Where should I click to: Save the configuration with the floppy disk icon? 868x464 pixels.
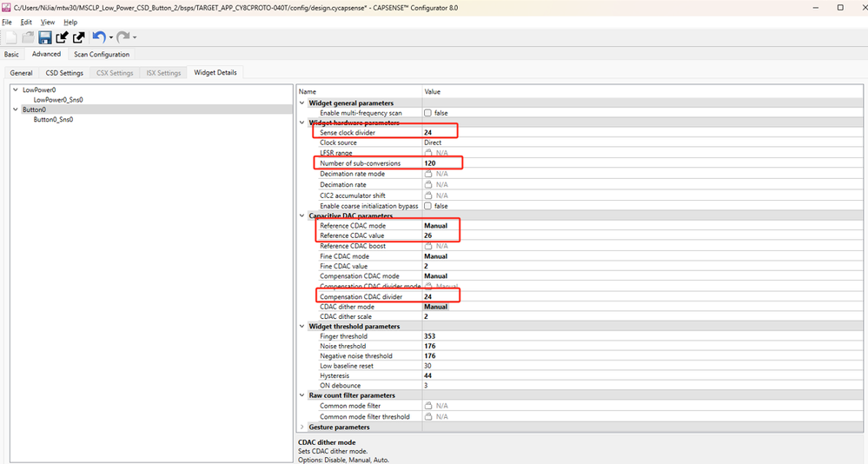pos(45,37)
